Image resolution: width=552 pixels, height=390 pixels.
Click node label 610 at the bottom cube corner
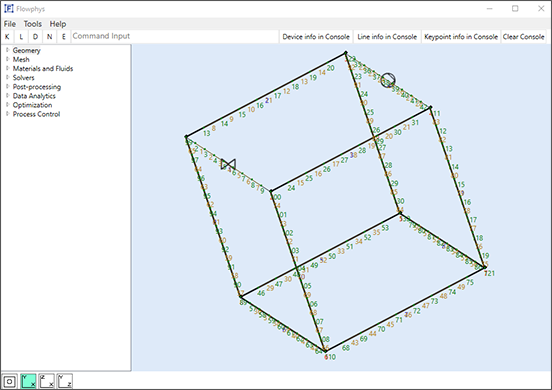[330, 357]
